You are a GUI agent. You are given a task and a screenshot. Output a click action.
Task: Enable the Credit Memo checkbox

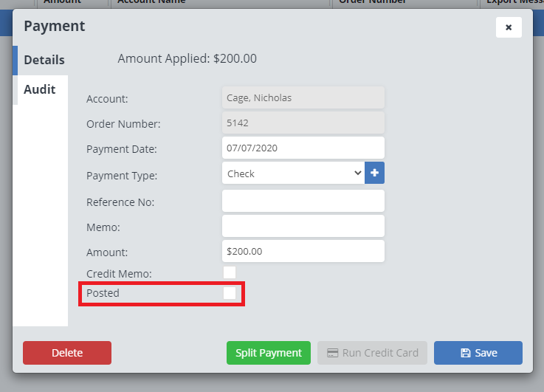coord(230,273)
